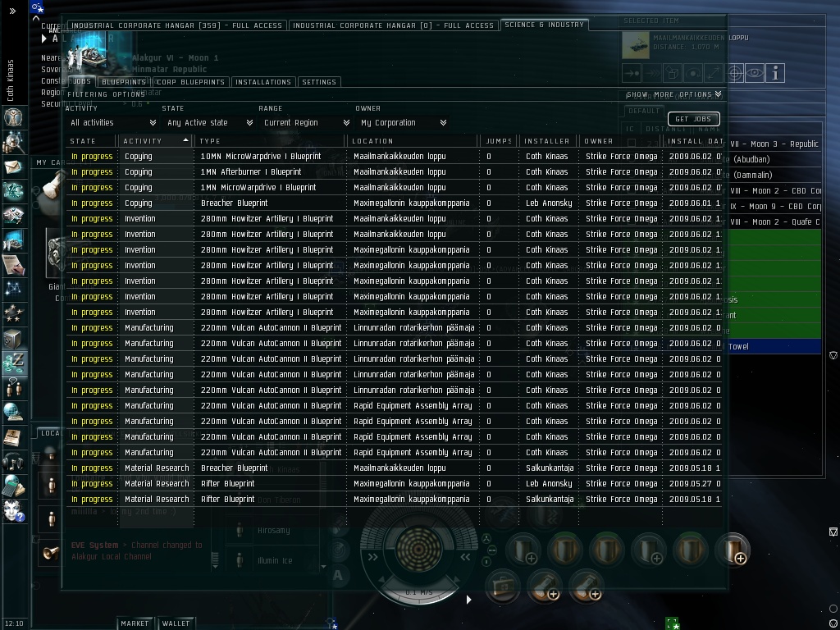Expand the Neocom with the double-chevron
The height and width of the screenshot is (630, 840).
click(x=13, y=11)
